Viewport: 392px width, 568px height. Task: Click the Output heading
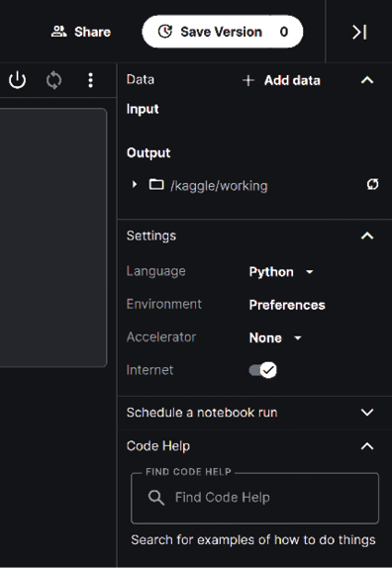click(148, 152)
